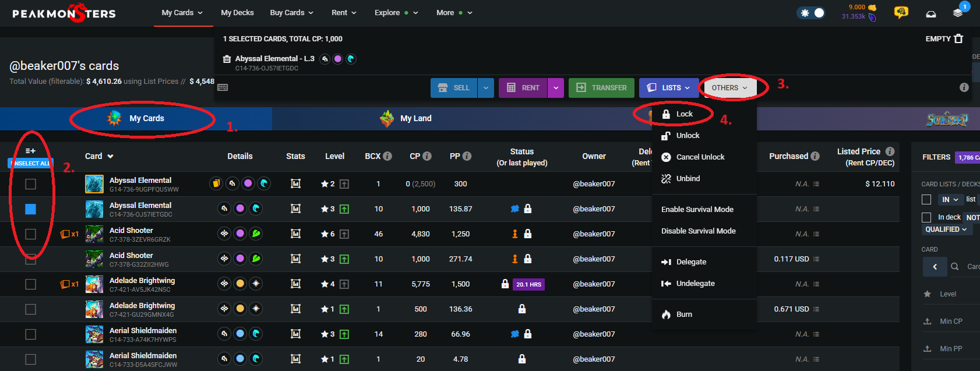Enable the IN list filter checkbox
The height and width of the screenshot is (371, 980).
926,200
